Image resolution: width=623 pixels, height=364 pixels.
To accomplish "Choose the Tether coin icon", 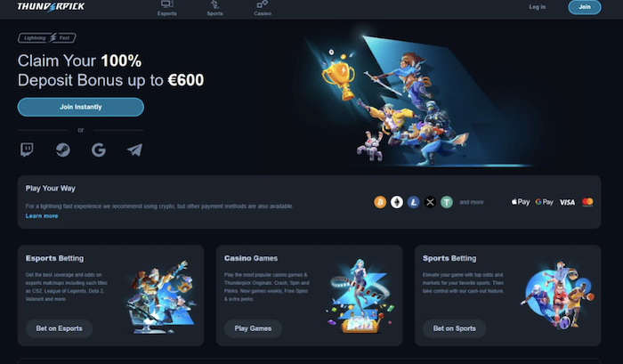I will pyautogui.click(x=447, y=202).
